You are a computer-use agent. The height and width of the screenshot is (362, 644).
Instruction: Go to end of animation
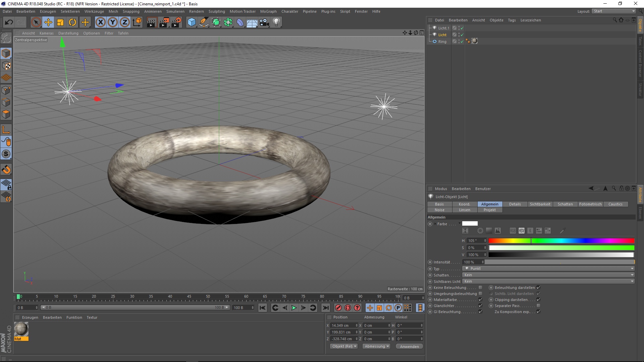[325, 308]
